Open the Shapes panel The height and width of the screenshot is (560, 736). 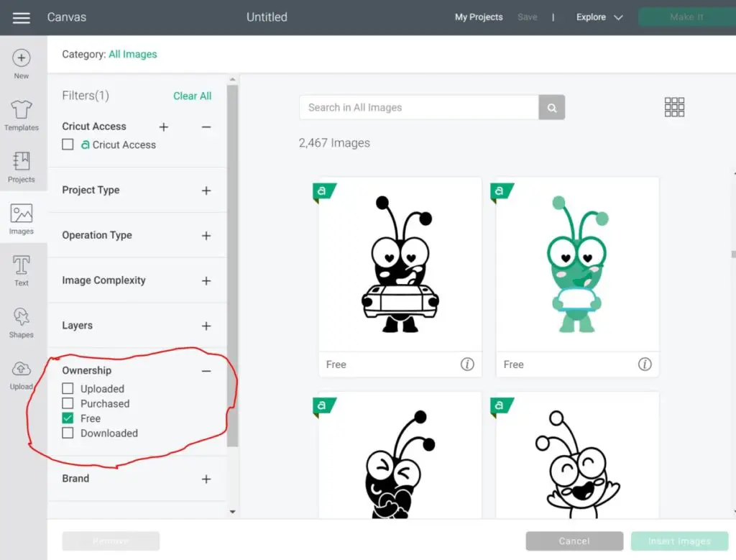click(21, 323)
